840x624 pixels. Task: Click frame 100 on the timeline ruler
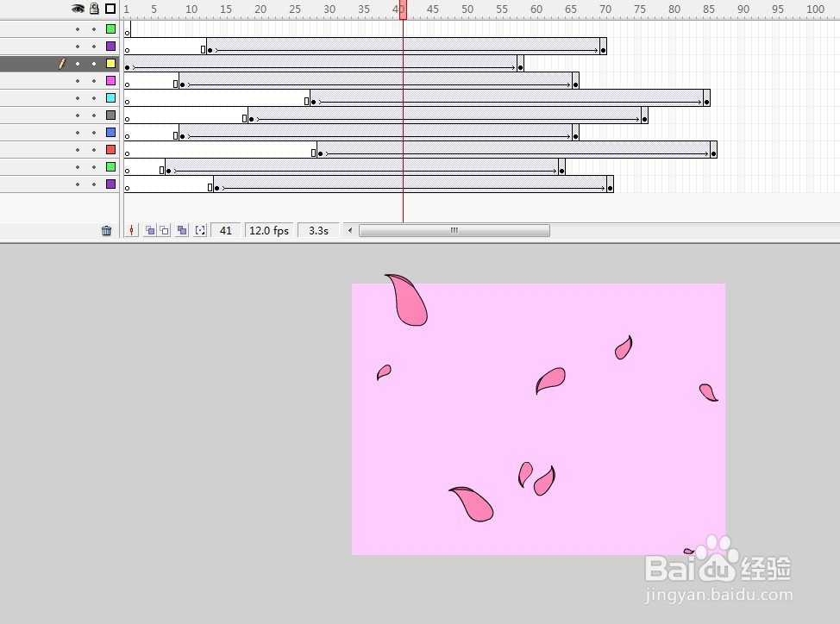pos(815,9)
